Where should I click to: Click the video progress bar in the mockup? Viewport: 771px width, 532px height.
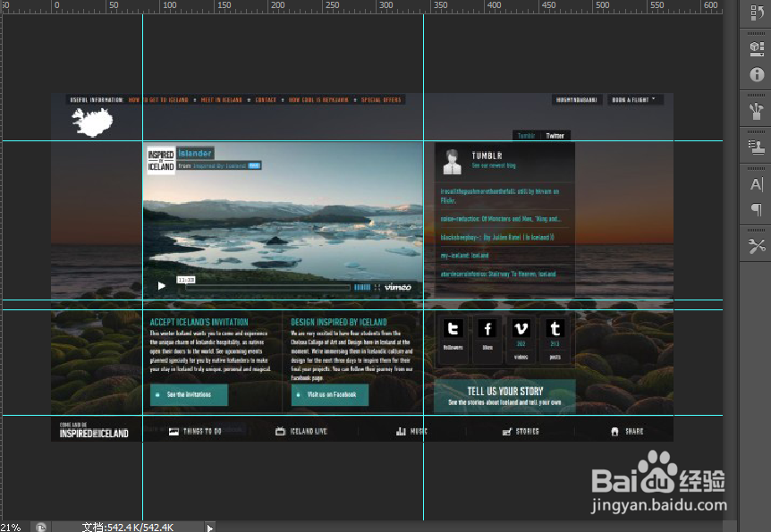coord(268,287)
